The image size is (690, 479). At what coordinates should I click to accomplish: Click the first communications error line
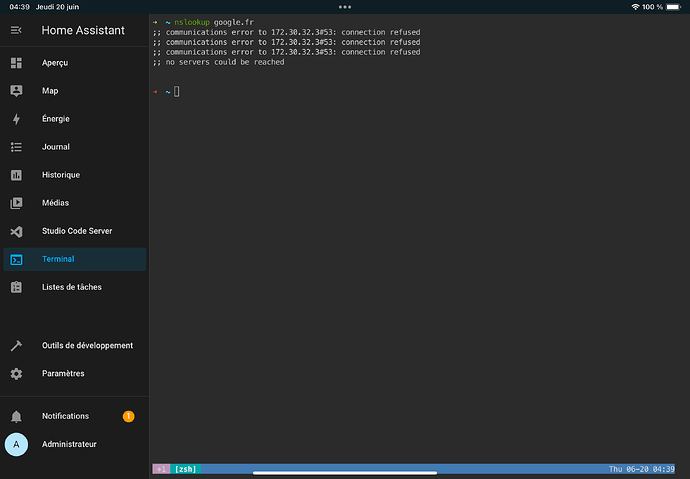coord(286,32)
